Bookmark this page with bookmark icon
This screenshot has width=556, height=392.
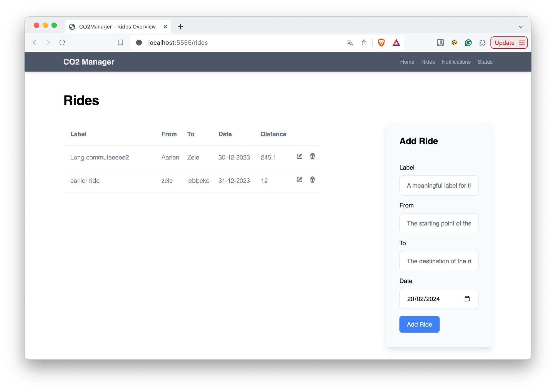point(120,43)
